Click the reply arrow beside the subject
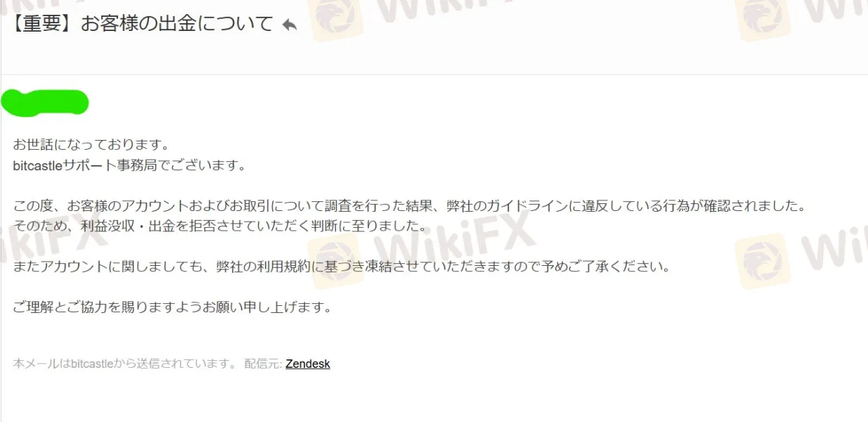This screenshot has height=422, width=868. coord(290,25)
